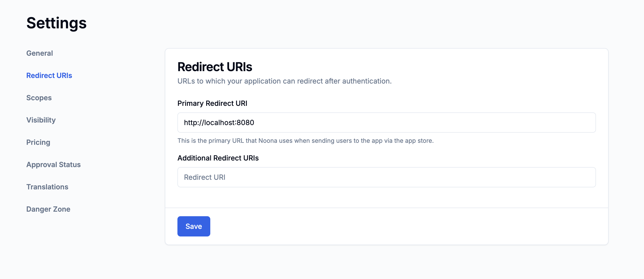The height and width of the screenshot is (279, 644).
Task: Open the Visibility section
Action: 41,120
